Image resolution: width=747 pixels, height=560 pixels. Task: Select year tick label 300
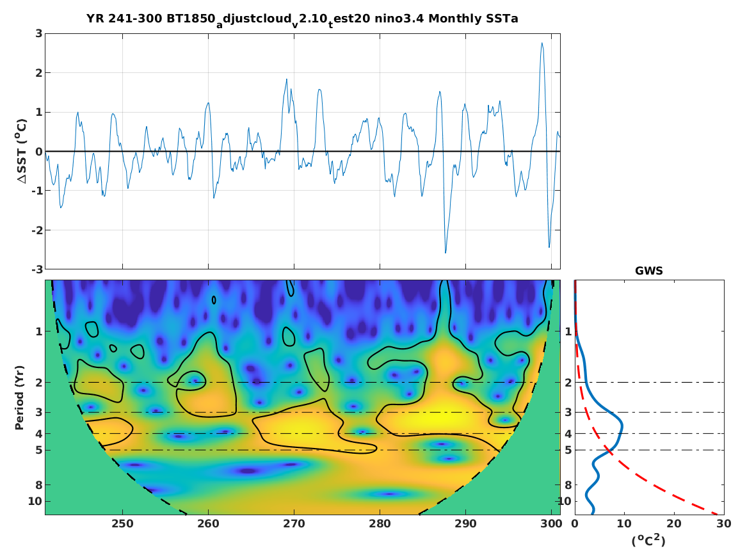(x=551, y=524)
